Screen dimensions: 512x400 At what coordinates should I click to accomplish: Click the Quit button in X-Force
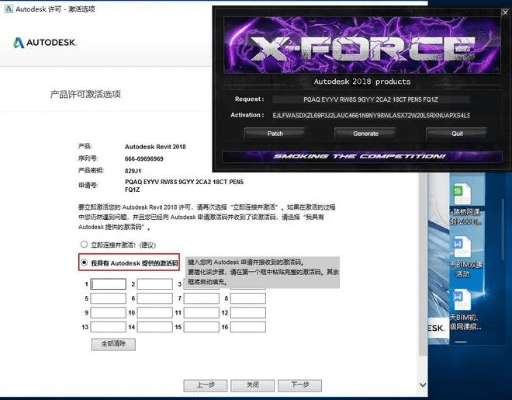click(x=457, y=134)
